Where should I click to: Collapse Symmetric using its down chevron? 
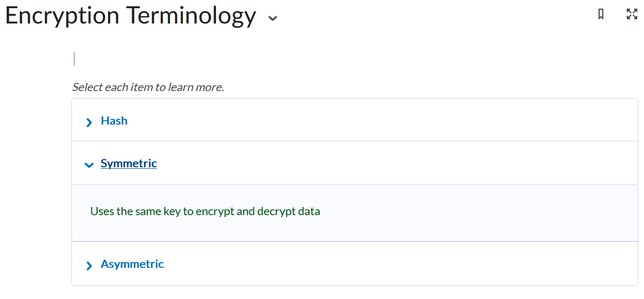[89, 165]
